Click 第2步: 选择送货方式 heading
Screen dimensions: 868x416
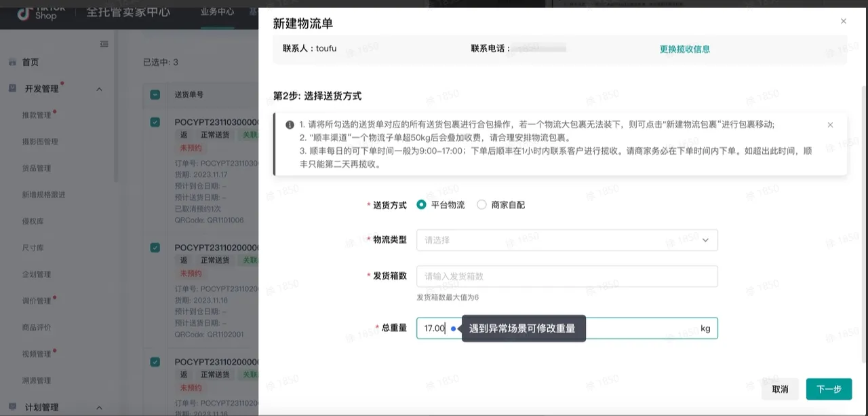(x=317, y=96)
